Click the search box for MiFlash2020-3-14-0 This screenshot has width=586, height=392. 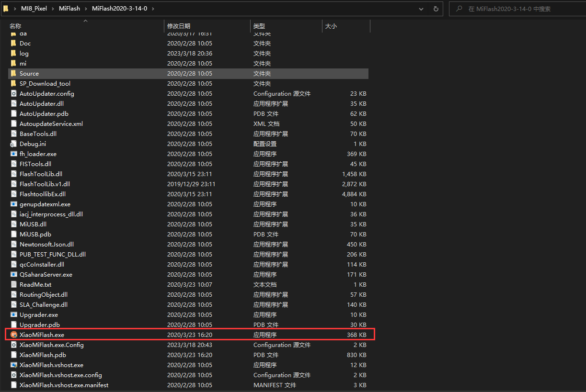point(517,9)
